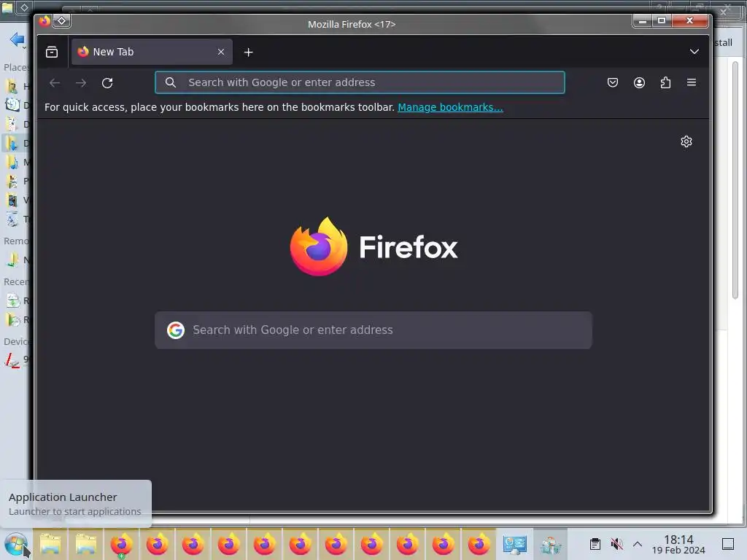Select the highlighted Downloads place in file manager

point(18,143)
